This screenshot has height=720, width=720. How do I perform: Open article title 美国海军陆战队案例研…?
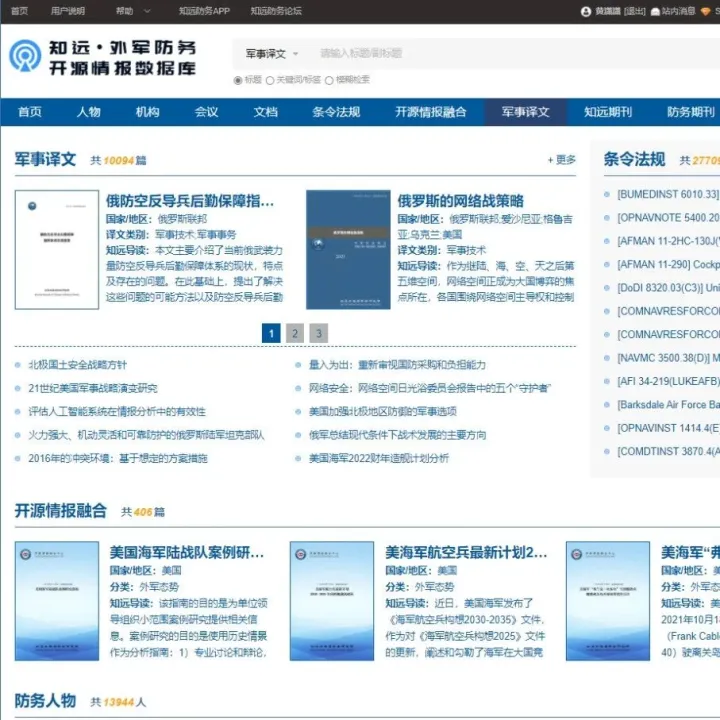click(187, 552)
